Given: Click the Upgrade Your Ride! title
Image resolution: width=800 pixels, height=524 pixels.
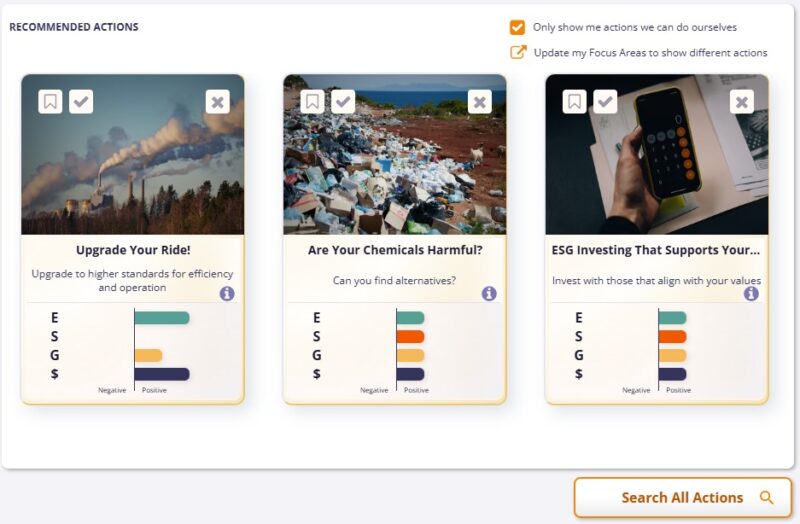Looking at the screenshot, I should click(x=132, y=250).
